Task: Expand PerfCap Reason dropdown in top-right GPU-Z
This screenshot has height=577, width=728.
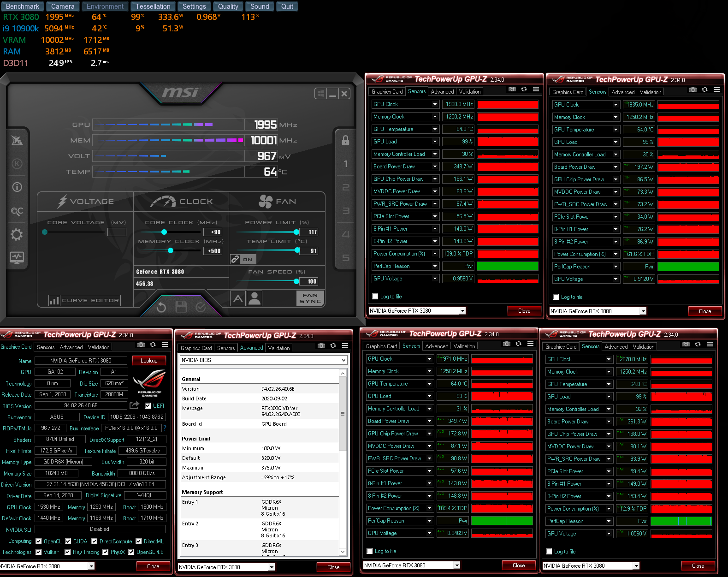Action: coord(616,267)
